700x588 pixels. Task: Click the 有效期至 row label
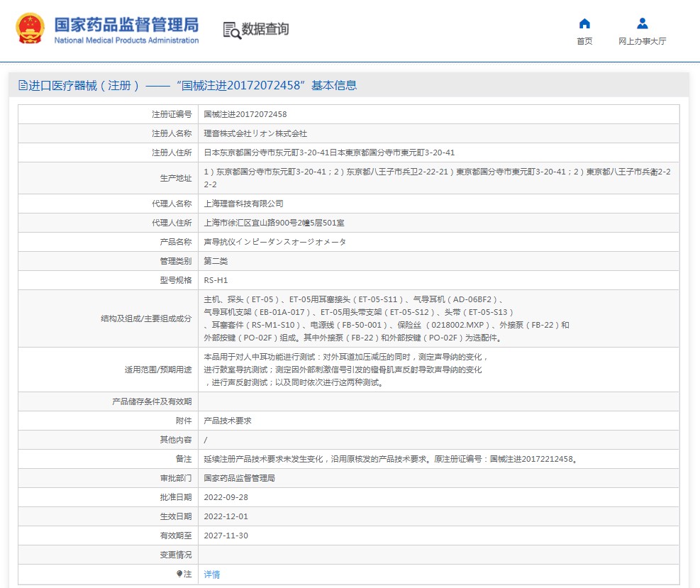pos(175,536)
